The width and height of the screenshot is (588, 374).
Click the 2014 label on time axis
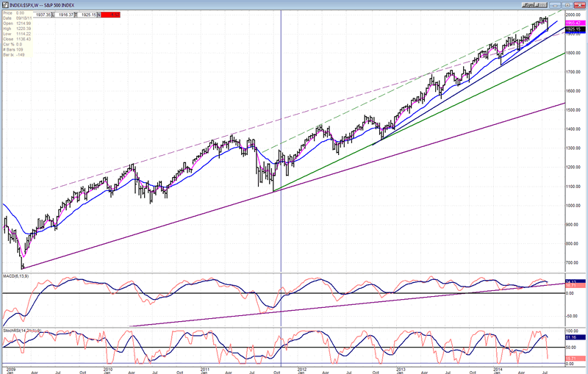pos(497,369)
